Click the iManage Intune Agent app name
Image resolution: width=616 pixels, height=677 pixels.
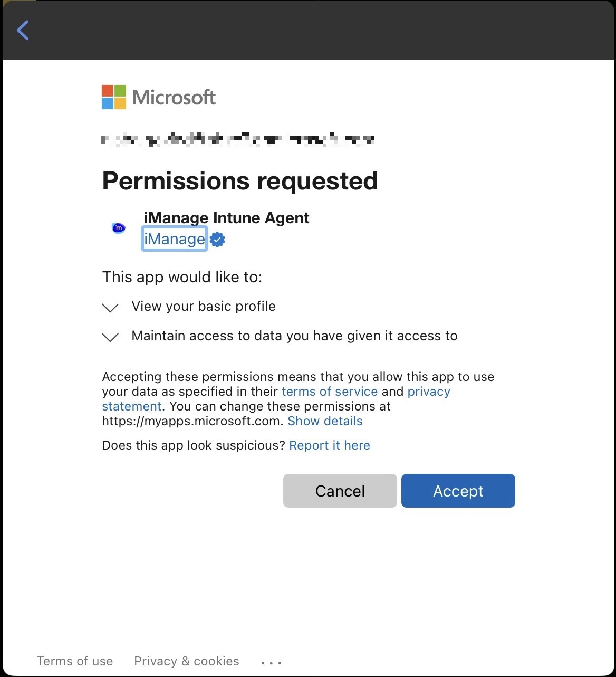pyautogui.click(x=226, y=218)
